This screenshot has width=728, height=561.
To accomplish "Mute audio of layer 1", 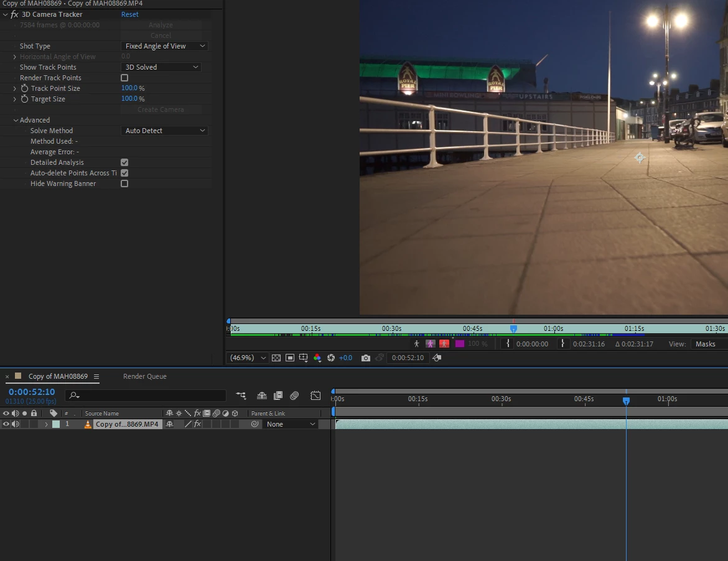I will 16,424.
